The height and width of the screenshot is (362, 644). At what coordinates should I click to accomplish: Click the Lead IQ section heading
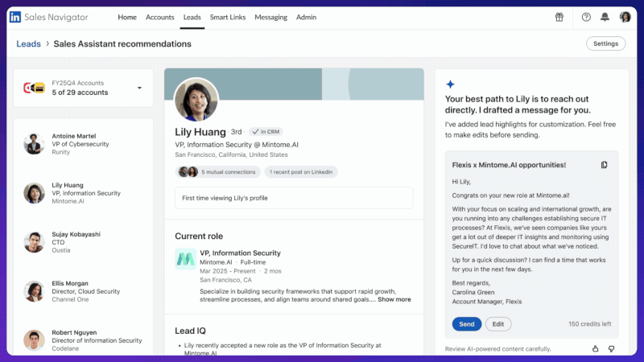[x=190, y=331]
